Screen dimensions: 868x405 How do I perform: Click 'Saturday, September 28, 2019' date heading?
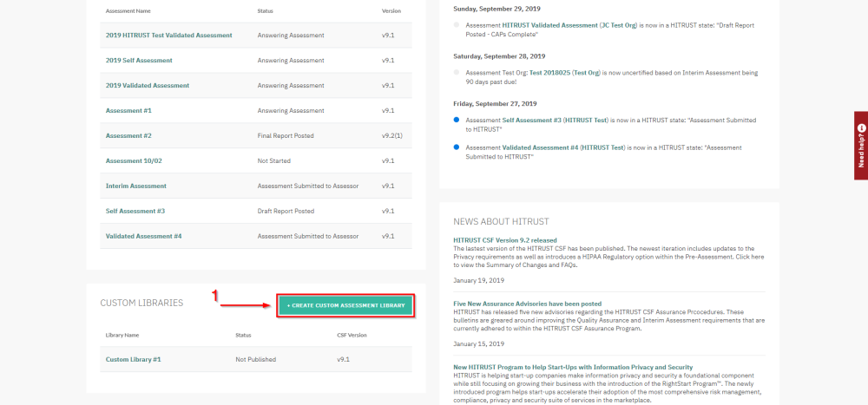pyautogui.click(x=499, y=56)
